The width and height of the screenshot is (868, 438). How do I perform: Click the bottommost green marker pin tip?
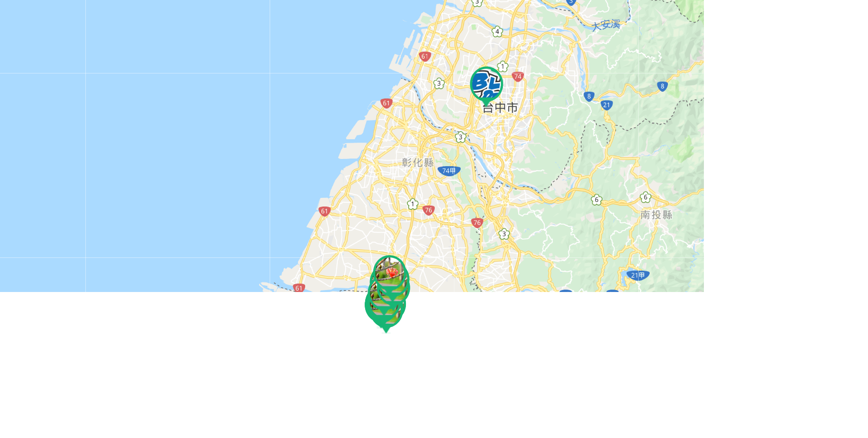(x=386, y=330)
